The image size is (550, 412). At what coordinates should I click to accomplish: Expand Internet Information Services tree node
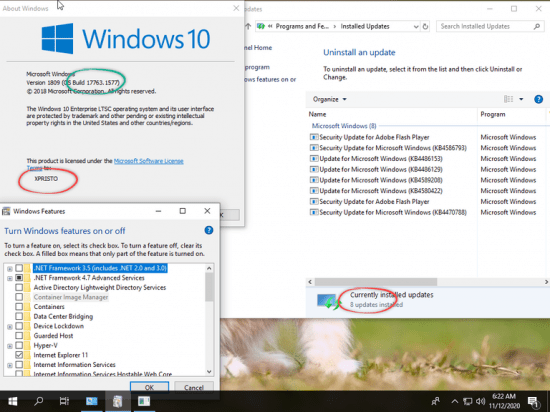pyautogui.click(x=10, y=365)
